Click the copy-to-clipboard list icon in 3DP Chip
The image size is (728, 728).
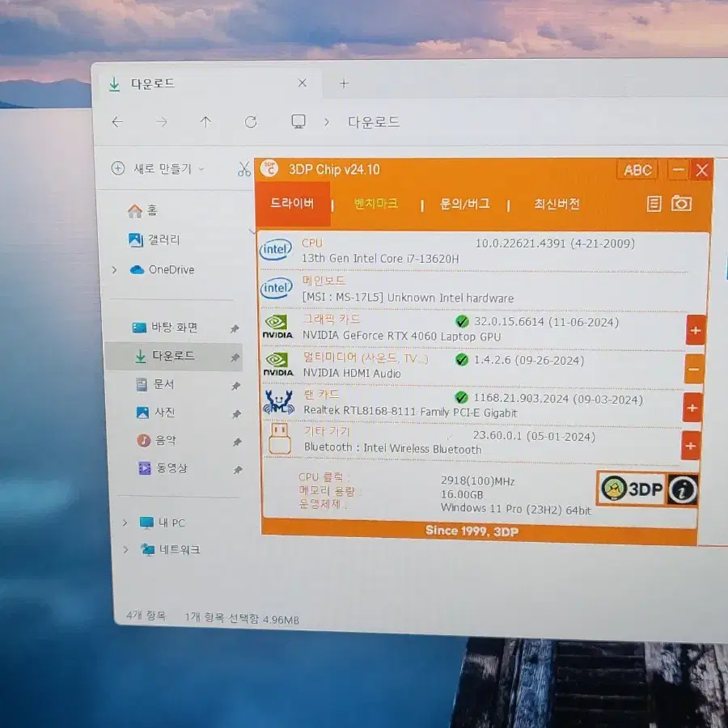click(654, 204)
